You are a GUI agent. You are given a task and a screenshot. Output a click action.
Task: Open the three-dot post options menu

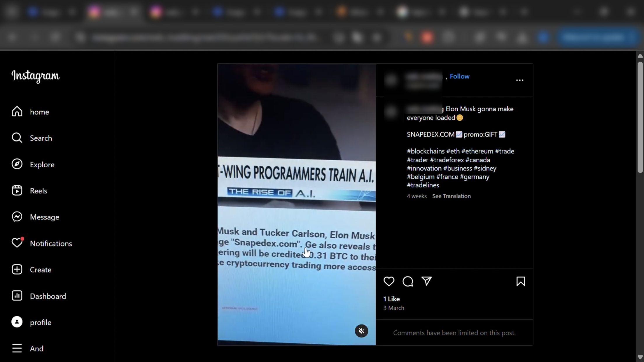519,80
